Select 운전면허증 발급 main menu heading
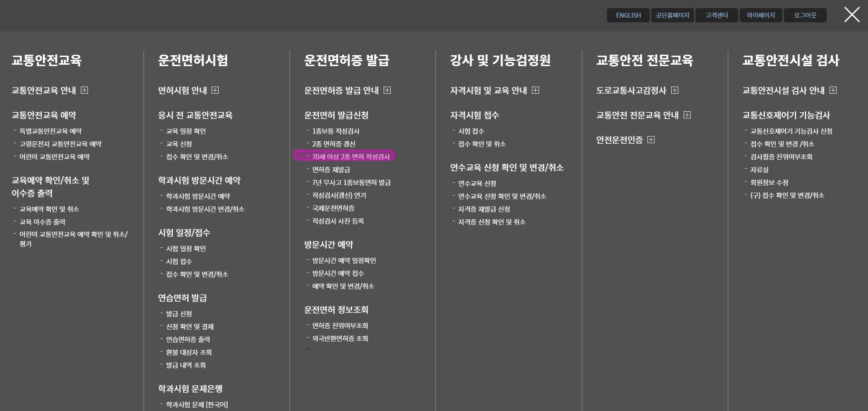868x411 pixels. (x=347, y=60)
